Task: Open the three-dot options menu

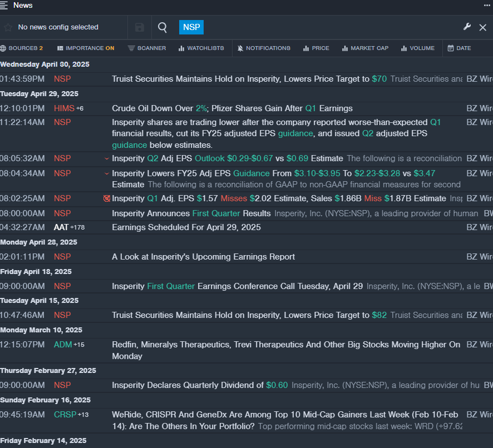Action: 487,6
